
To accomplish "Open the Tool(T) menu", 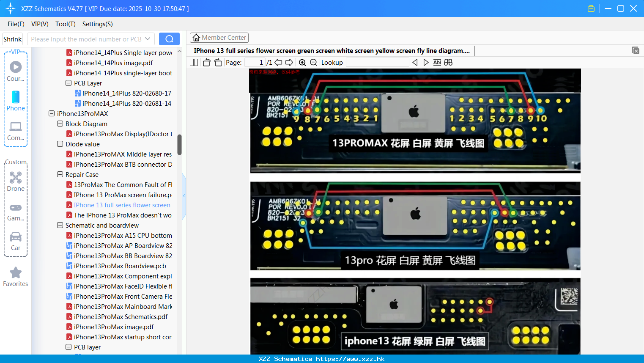I will pos(66,24).
